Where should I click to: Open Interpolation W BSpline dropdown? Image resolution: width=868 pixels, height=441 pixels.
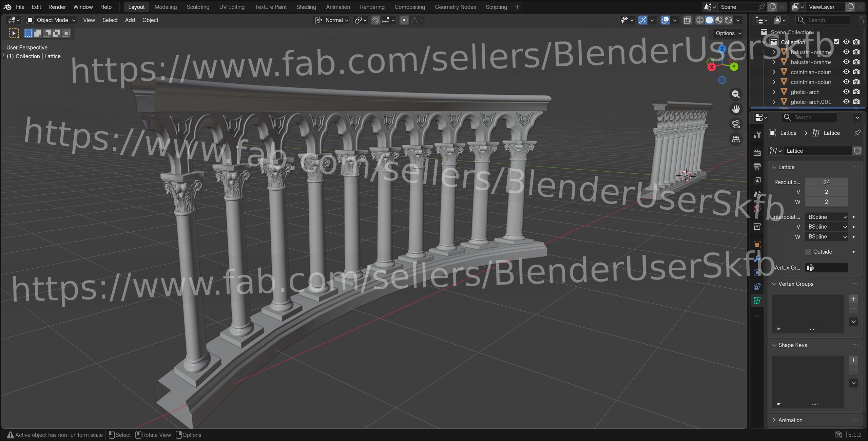point(827,236)
